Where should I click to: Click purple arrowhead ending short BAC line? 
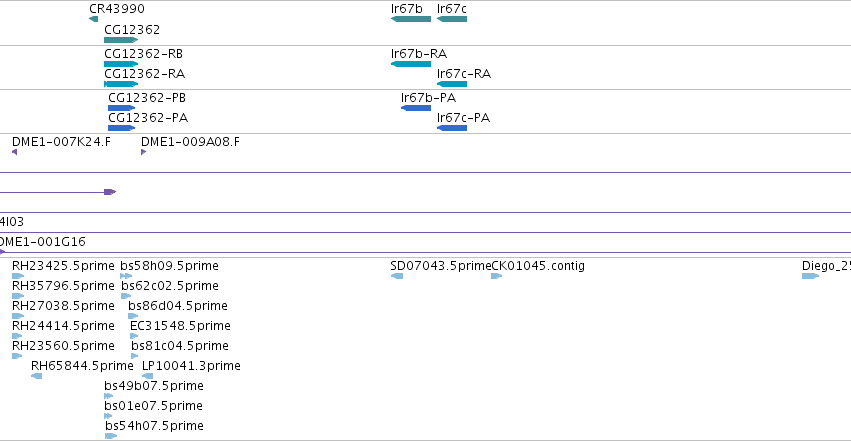(110, 192)
